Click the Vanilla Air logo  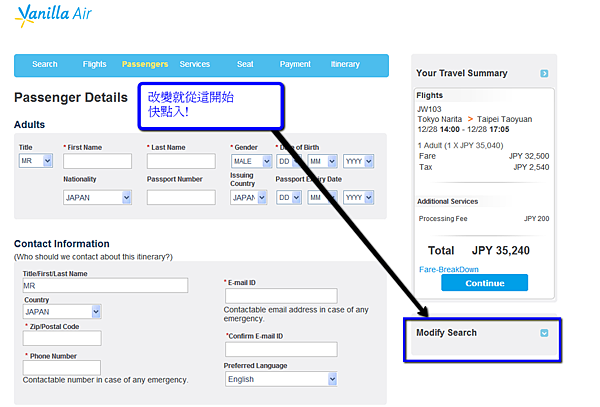point(53,15)
